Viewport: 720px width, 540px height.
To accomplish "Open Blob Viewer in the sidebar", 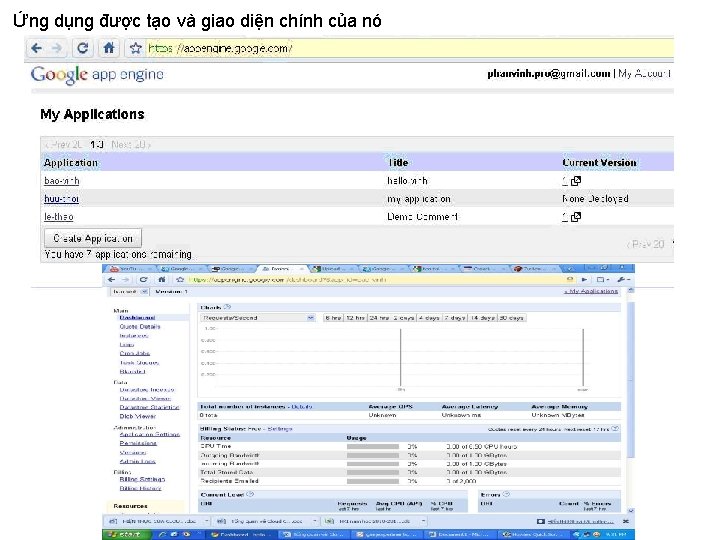I will click(x=138, y=416).
